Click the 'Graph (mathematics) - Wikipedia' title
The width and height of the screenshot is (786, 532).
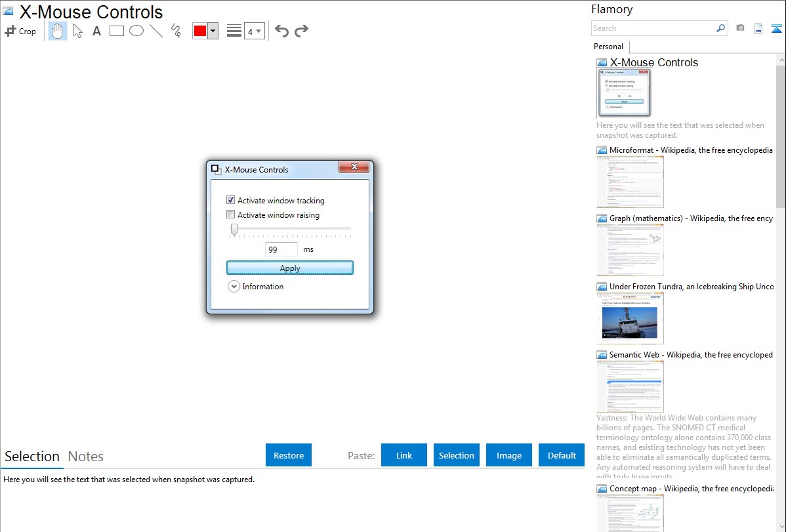[691, 218]
